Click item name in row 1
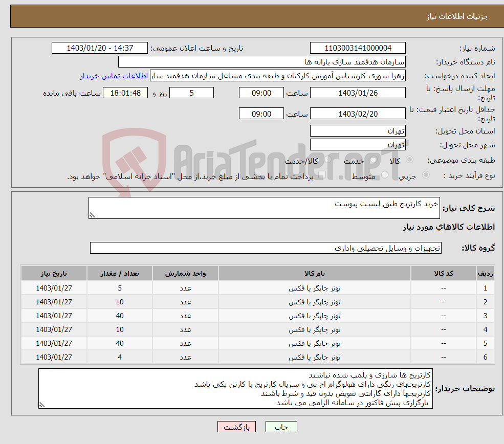 coord(314,288)
